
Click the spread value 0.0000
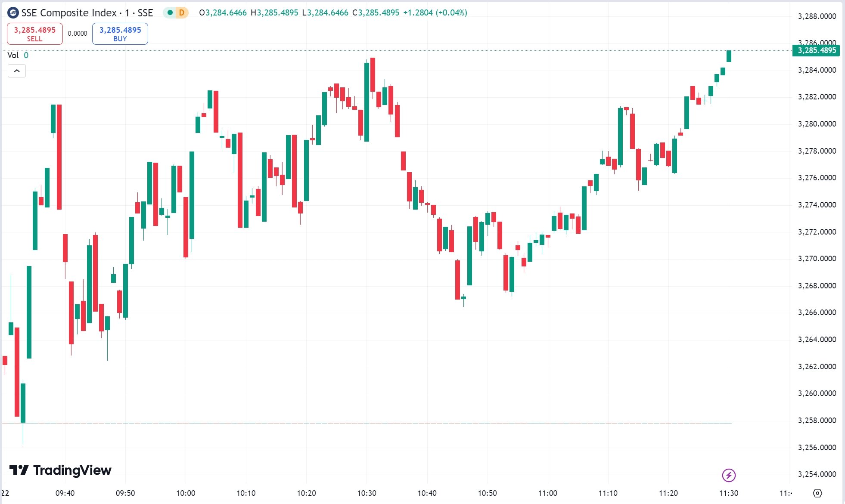[78, 34]
